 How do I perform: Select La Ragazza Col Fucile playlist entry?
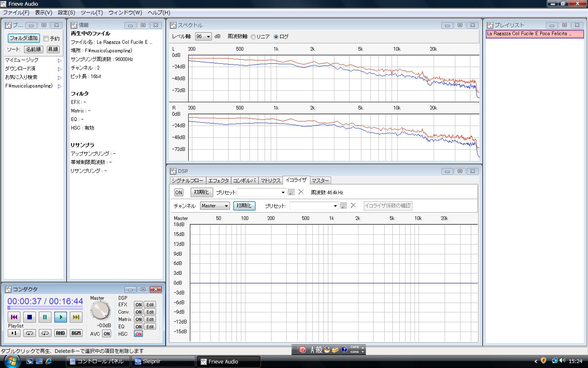[x=535, y=34]
